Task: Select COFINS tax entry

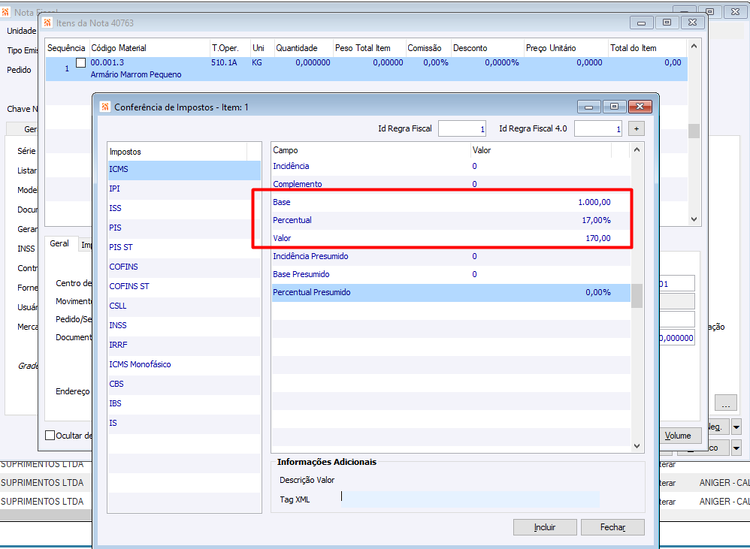Action: click(x=184, y=267)
